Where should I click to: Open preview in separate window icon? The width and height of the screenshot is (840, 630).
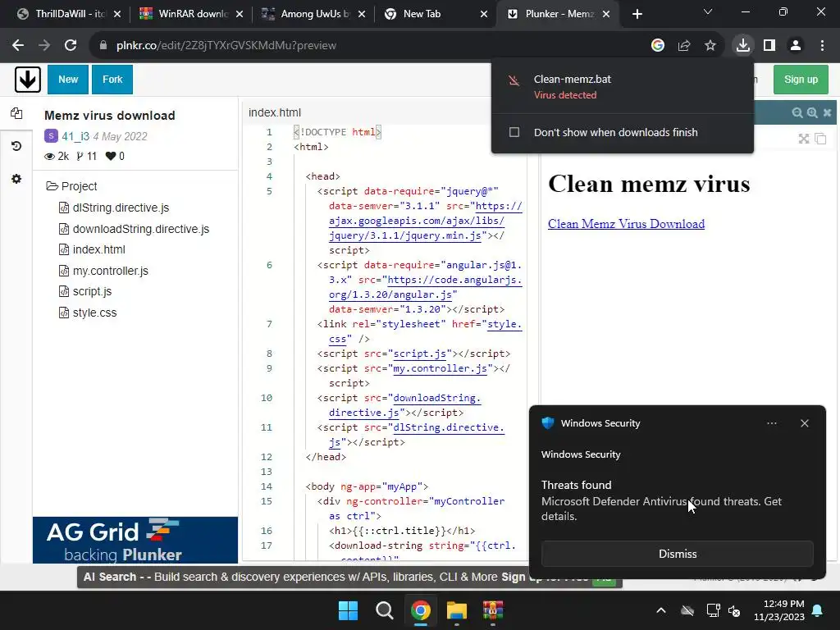pos(820,139)
